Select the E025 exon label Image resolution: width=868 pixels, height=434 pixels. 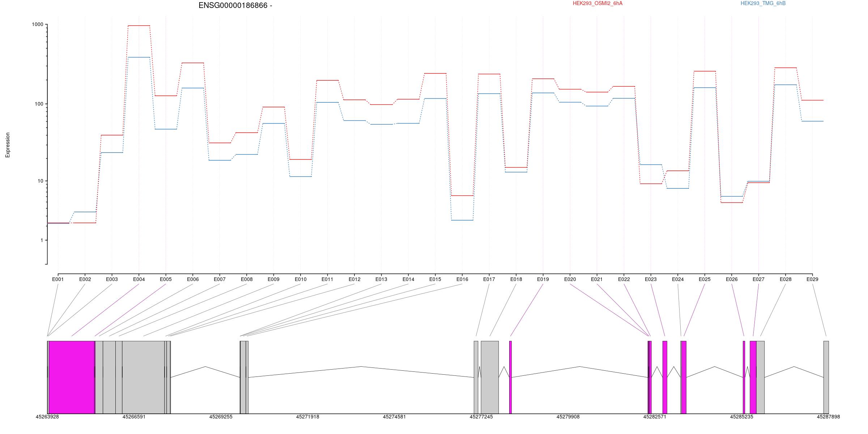[x=705, y=279]
